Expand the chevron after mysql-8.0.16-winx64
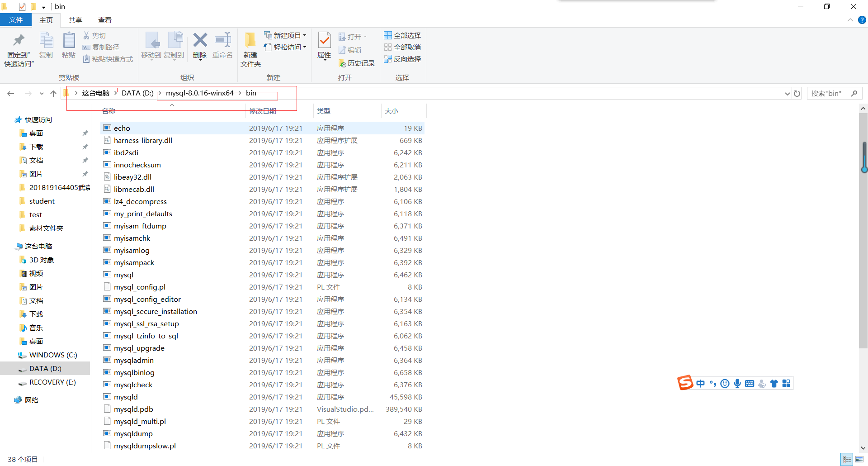The width and height of the screenshot is (868, 466). click(x=240, y=93)
